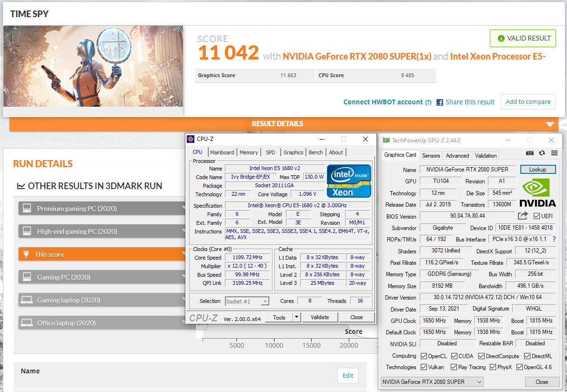Click the Bus Interface question mark icon
This screenshot has width=567, height=392.
554,239
